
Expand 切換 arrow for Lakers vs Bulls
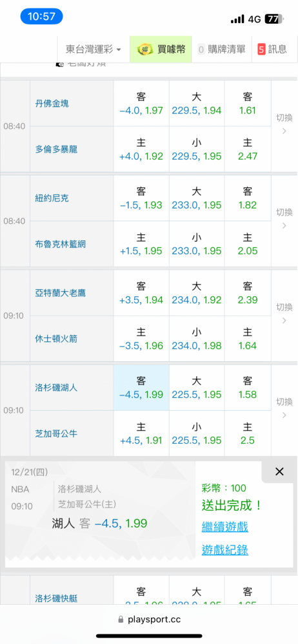284,409
